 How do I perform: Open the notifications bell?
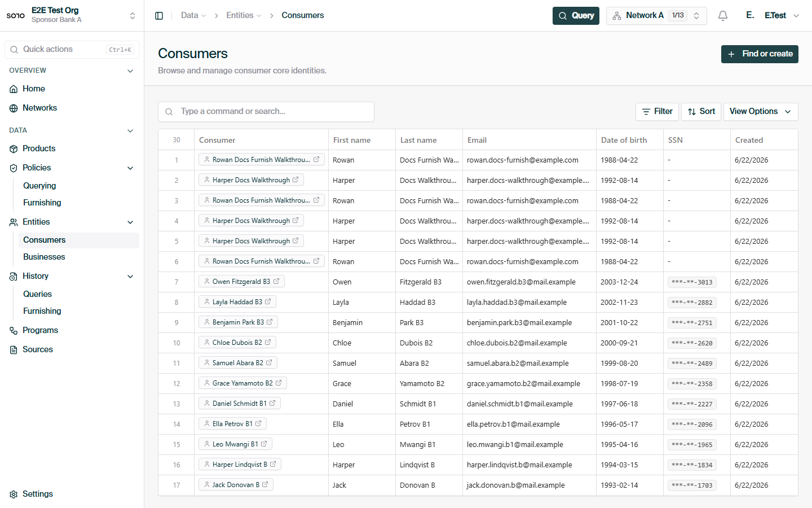[x=723, y=16]
